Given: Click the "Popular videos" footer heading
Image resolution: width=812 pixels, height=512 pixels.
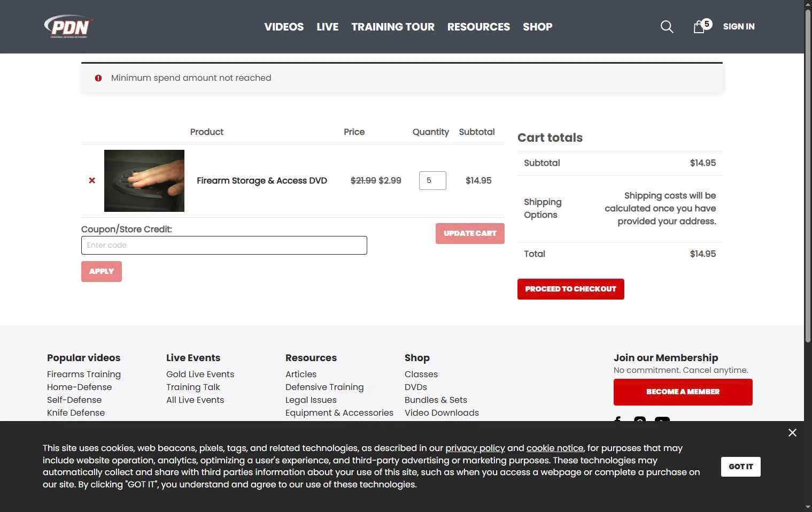Looking at the screenshot, I should pos(84,358).
